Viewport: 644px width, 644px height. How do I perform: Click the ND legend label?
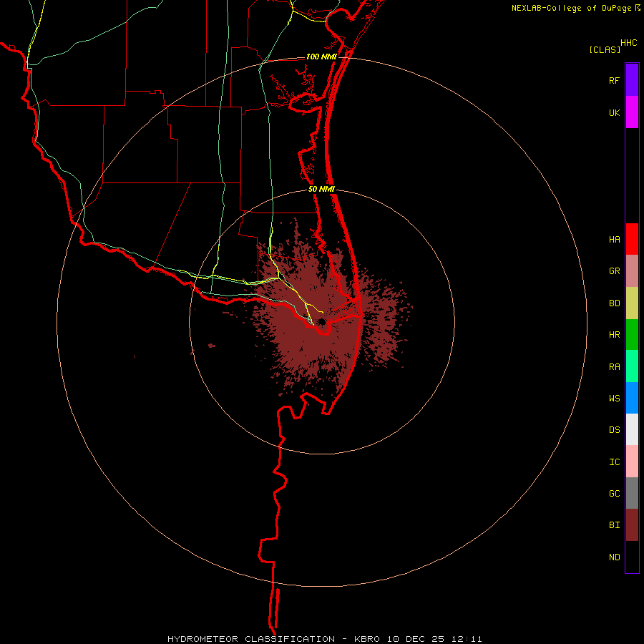tap(614, 557)
